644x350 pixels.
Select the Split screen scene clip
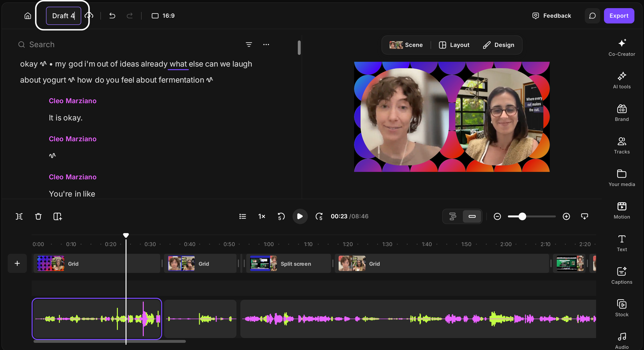(x=288, y=264)
